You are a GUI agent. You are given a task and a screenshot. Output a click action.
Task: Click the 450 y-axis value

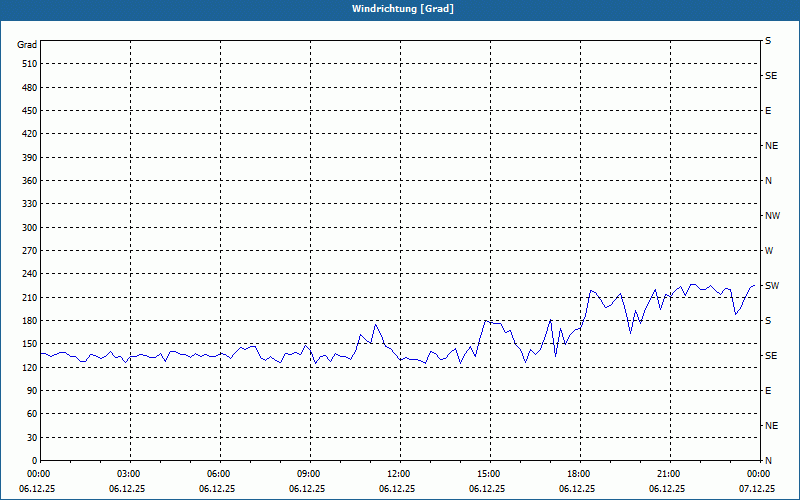30,111
